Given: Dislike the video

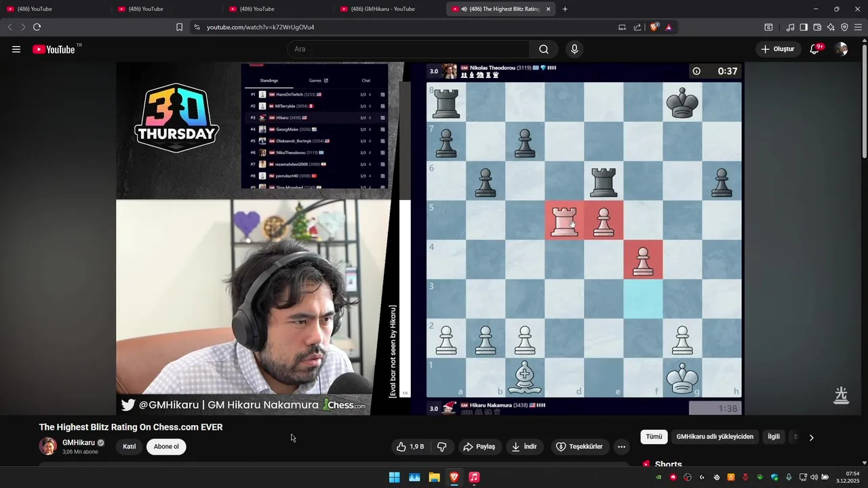Looking at the screenshot, I should [442, 447].
